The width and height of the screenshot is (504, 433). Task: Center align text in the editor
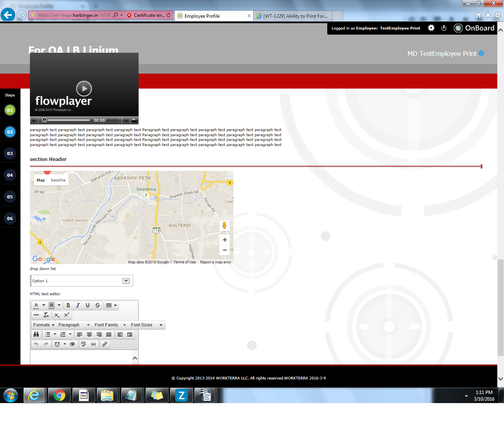(x=89, y=335)
